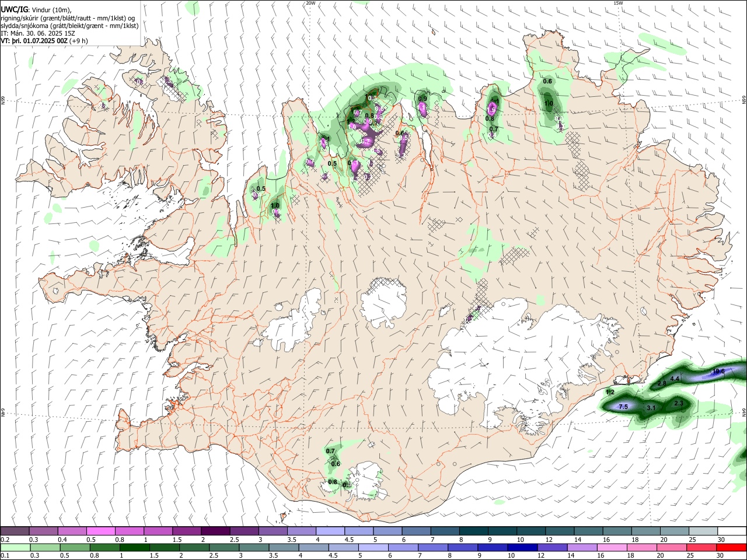Click the '2.8' precipitation value on the map
This screenshot has width=747, height=560.
coord(662,383)
